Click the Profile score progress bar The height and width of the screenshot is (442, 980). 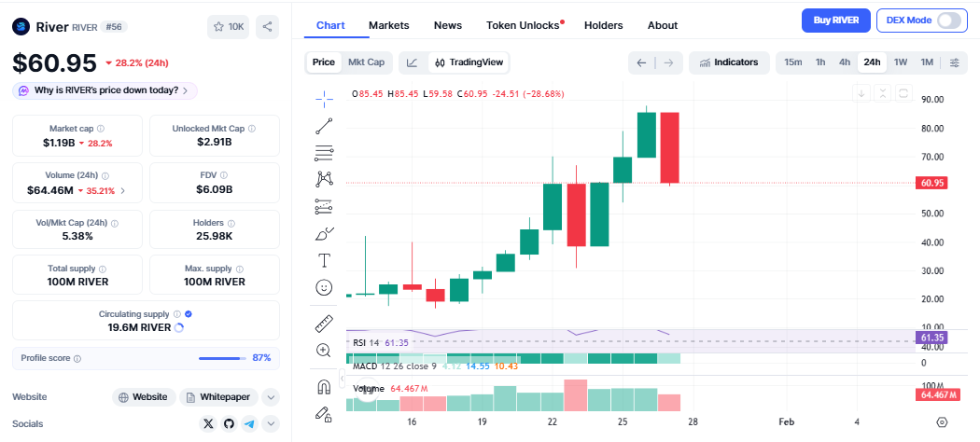[222, 358]
